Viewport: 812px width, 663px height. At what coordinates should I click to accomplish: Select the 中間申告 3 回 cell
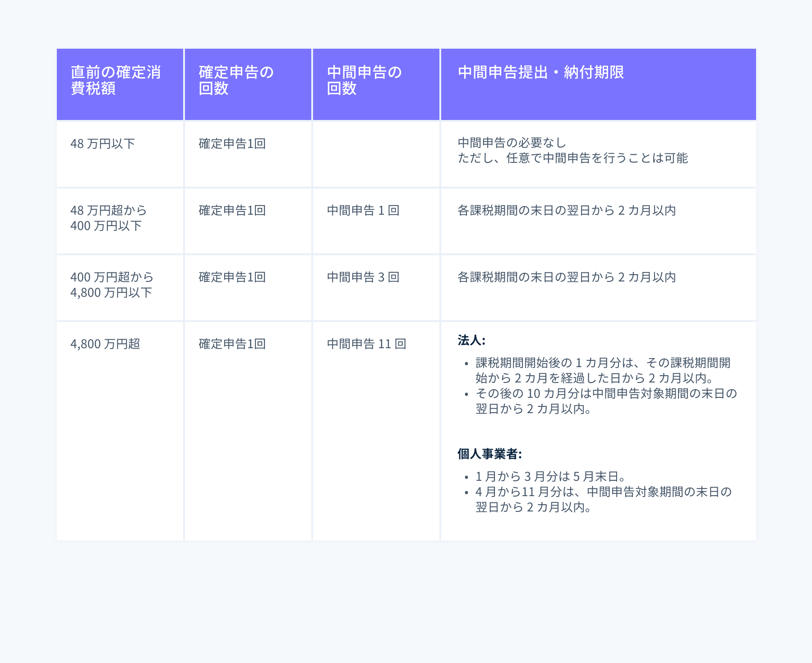click(x=363, y=277)
